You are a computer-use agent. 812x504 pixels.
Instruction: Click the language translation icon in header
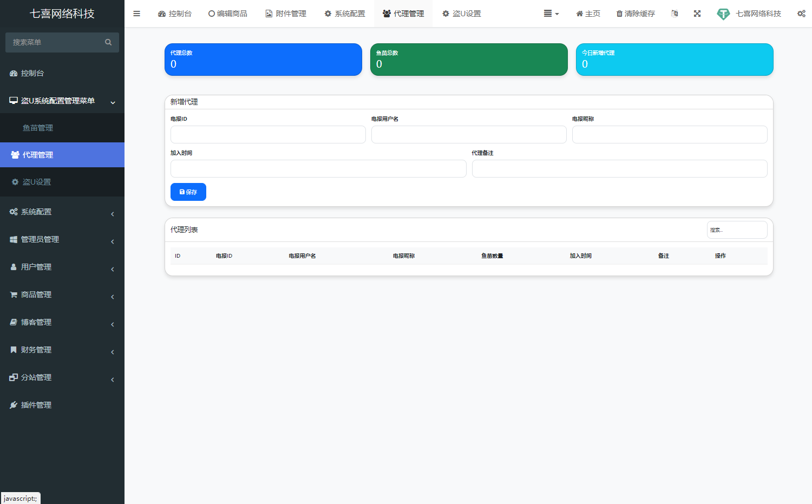point(674,14)
